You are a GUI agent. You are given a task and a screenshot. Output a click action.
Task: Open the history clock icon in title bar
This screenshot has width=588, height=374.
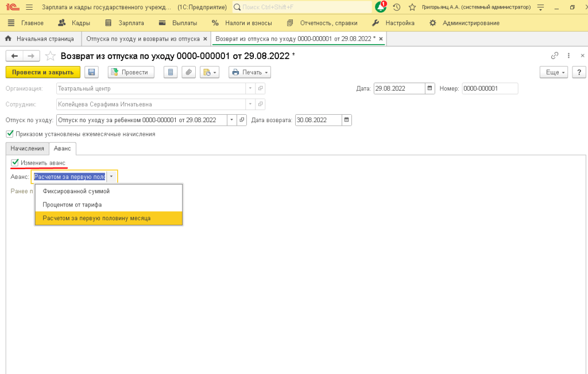(x=396, y=7)
